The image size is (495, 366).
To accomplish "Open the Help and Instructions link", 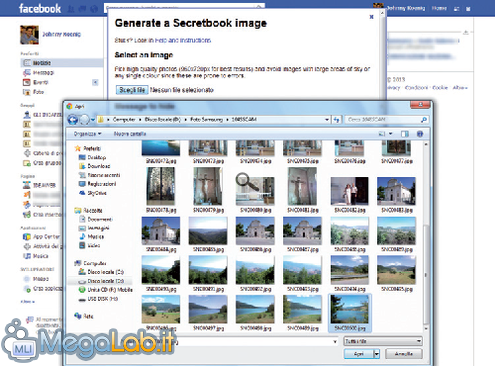I will click(183, 40).
